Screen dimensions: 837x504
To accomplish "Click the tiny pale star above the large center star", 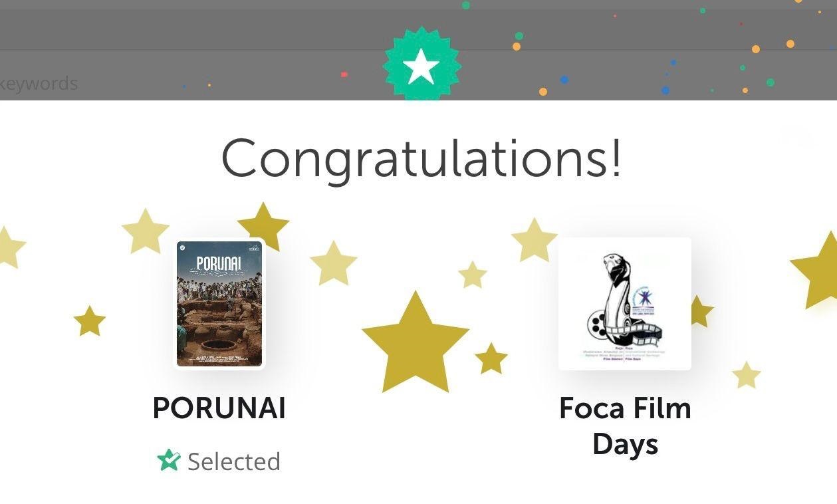I will (x=473, y=275).
